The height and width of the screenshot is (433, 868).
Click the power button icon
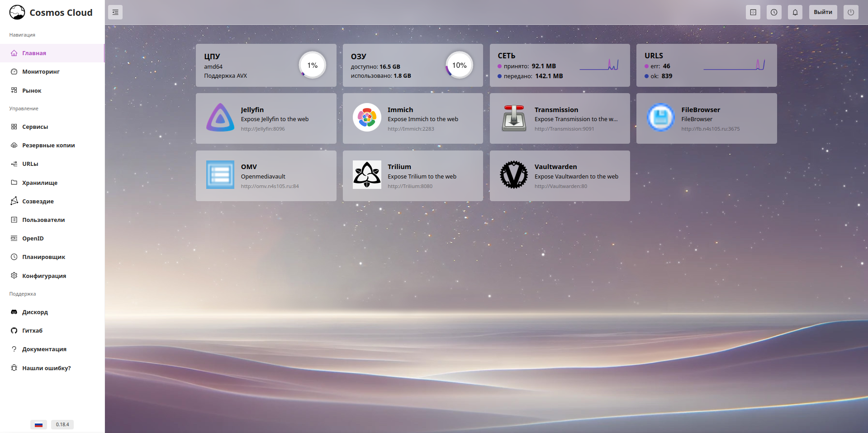[850, 12]
